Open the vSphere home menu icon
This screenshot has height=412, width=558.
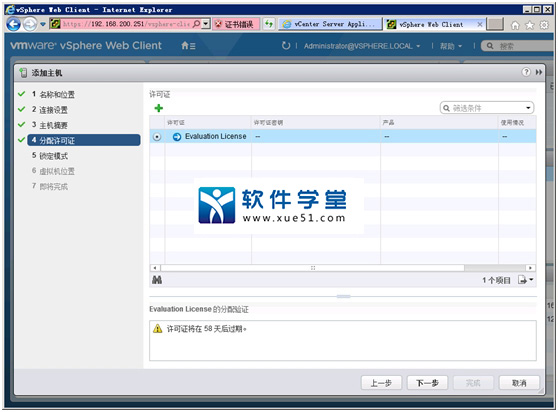tap(188, 46)
